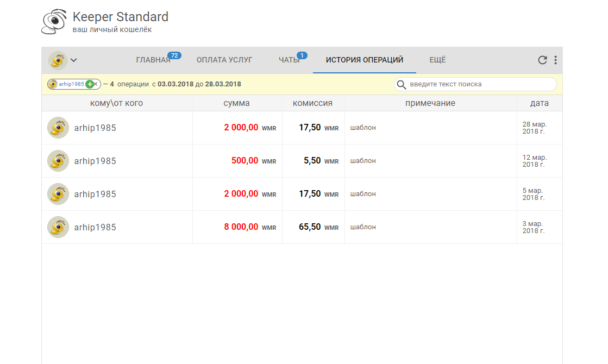
Task: Select the ИСТОРИЯ ОПЕРАЦИЙ tab
Action: click(365, 60)
